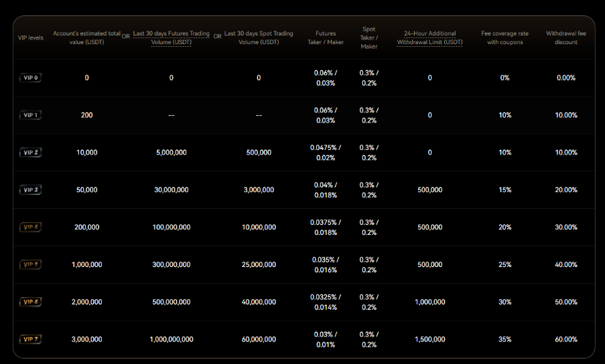Click the VIP levels column header
Viewport: 605px width, 364px height.
click(30, 38)
